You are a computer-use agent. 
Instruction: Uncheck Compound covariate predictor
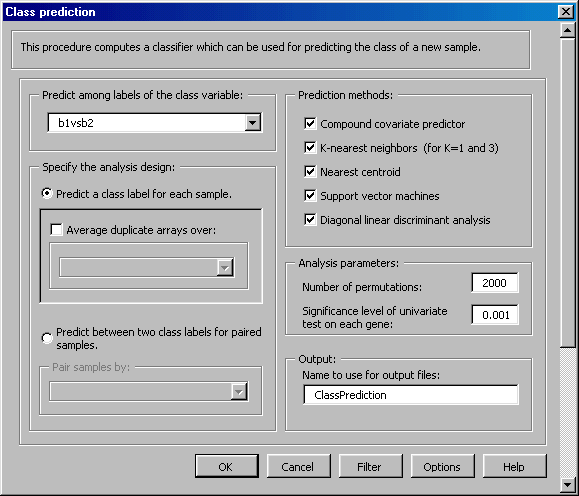(310, 123)
